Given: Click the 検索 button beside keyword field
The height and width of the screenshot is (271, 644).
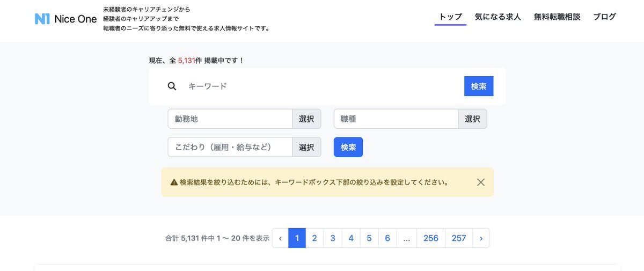Looking at the screenshot, I should click(479, 86).
